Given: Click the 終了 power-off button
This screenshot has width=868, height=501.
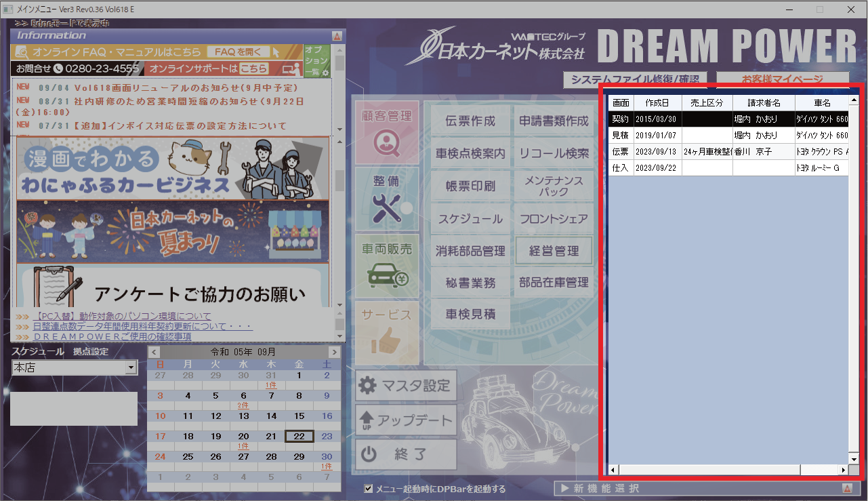Looking at the screenshot, I should click(x=406, y=454).
